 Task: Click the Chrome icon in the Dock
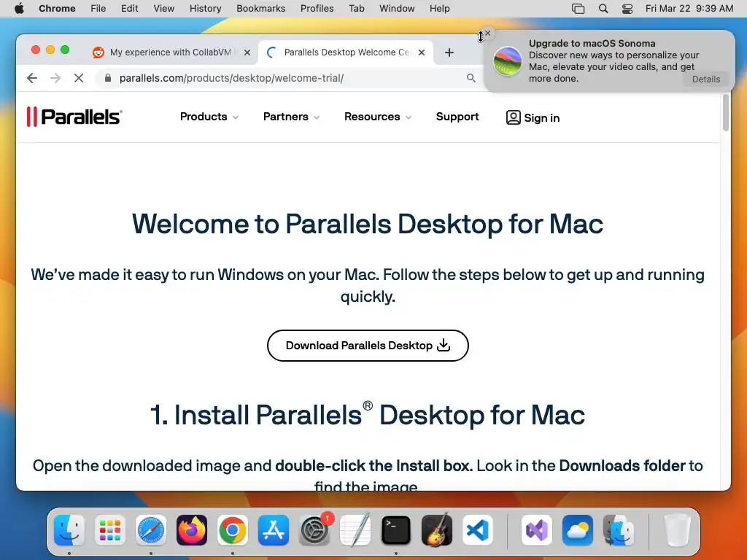click(233, 530)
